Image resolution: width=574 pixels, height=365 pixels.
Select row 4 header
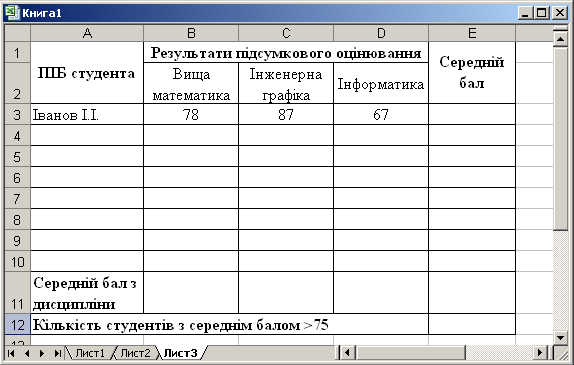17,136
